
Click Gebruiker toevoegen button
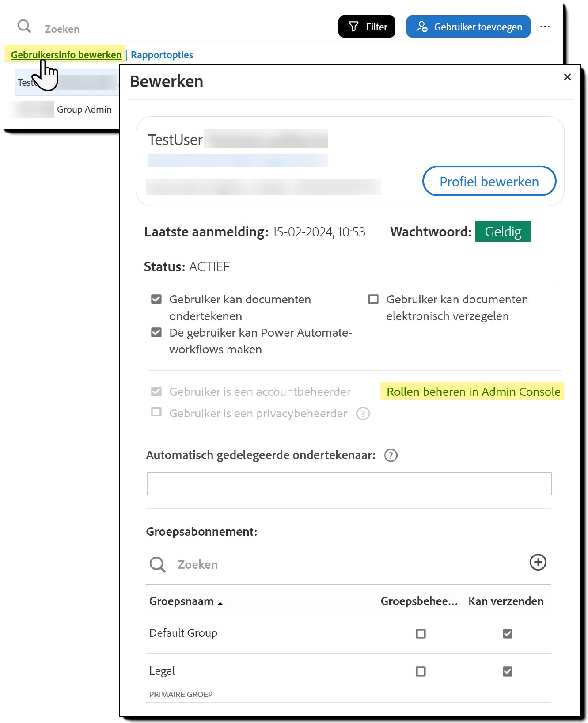point(468,27)
